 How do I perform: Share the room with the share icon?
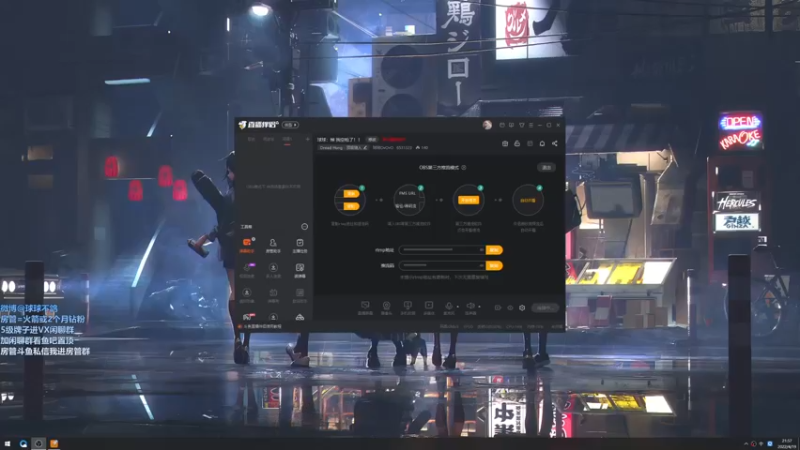pos(555,143)
